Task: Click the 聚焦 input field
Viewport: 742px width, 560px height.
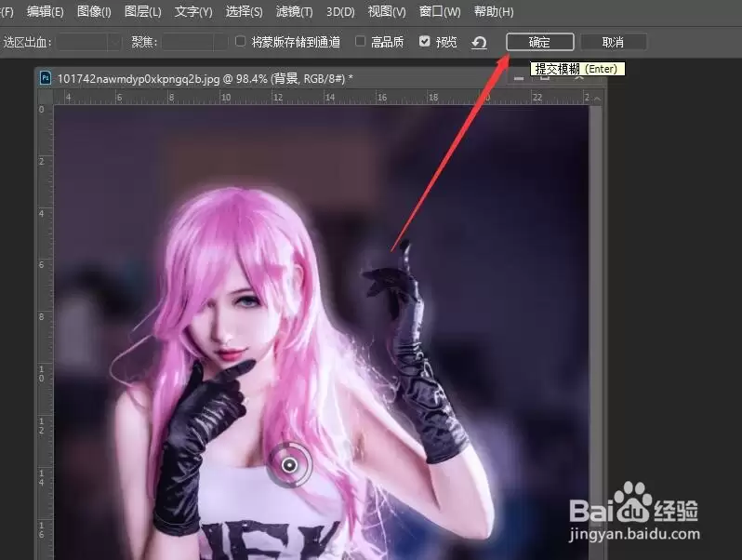Action: (x=188, y=42)
